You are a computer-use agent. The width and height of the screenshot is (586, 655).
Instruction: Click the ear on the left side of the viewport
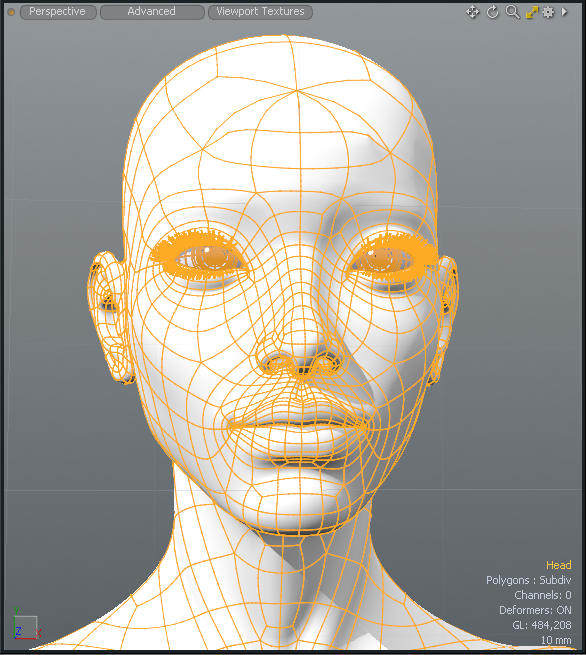[x=109, y=317]
